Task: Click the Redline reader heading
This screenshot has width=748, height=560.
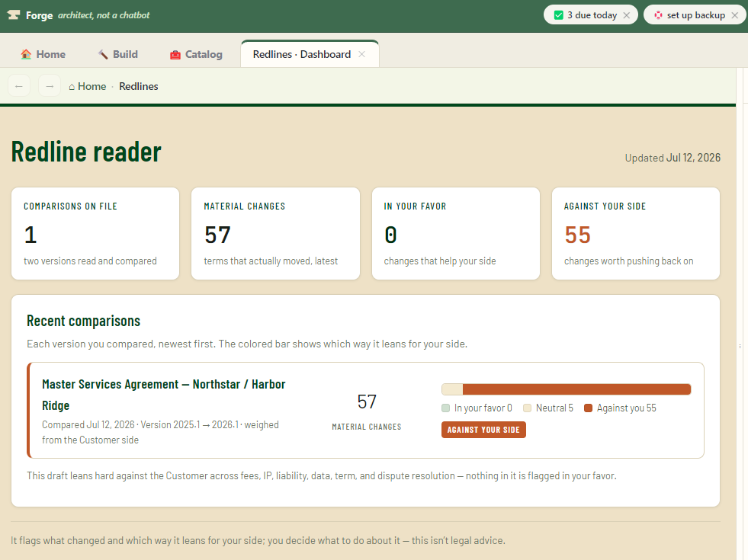Action: [86, 152]
